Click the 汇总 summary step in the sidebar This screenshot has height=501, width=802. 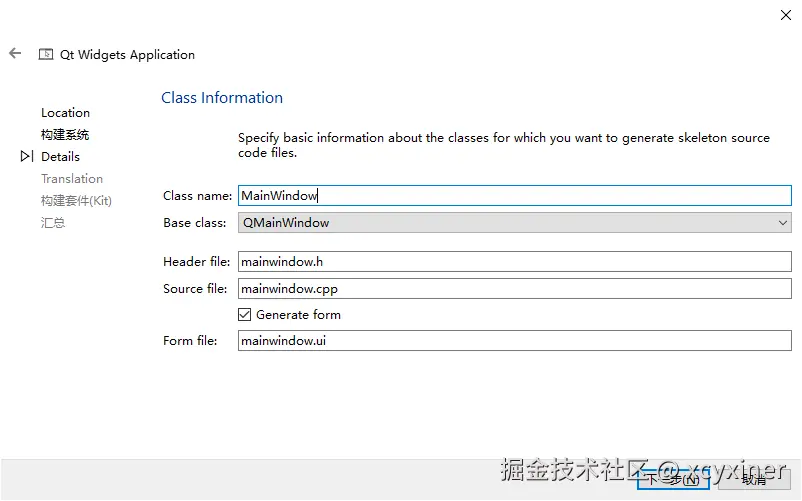click(53, 223)
